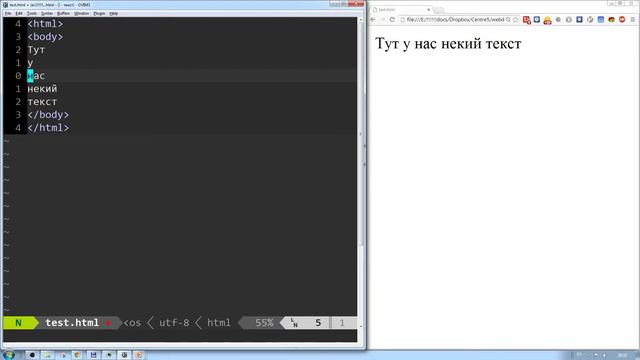Open the Windows Start button
640x360 pixels.
coord(9,355)
